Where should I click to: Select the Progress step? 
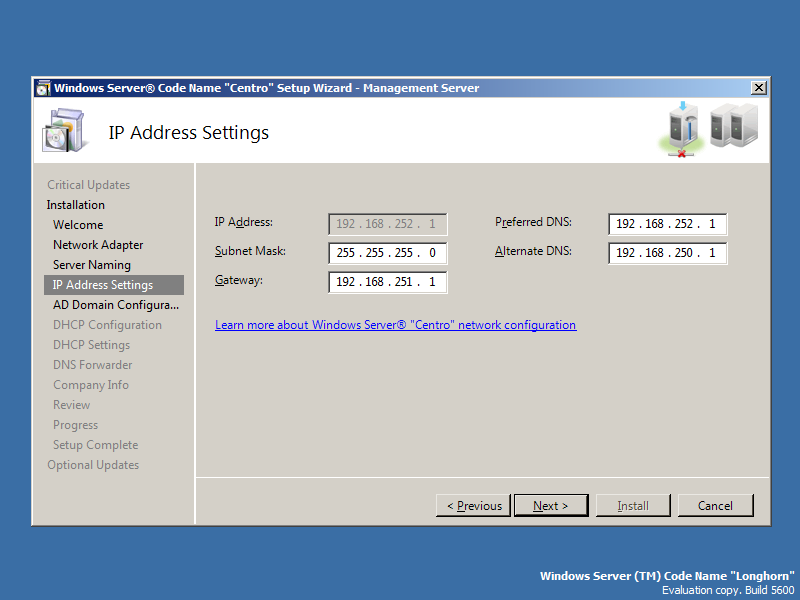point(76,425)
